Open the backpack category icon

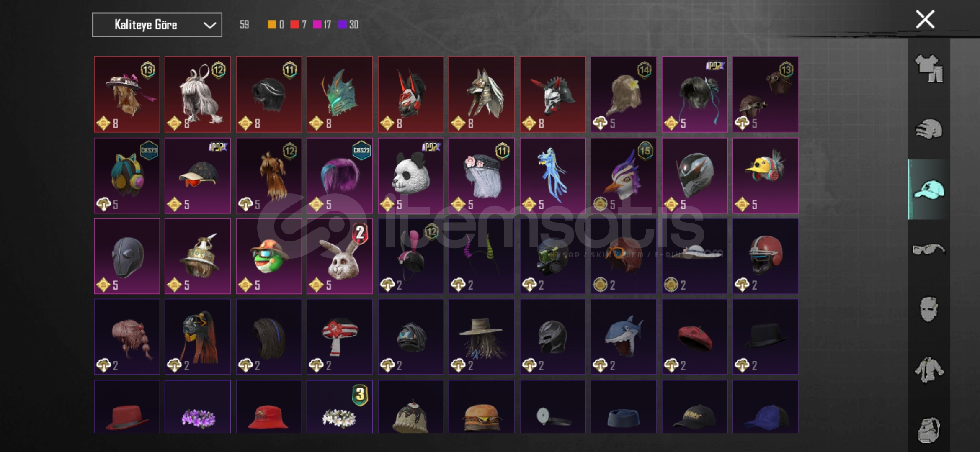click(928, 430)
